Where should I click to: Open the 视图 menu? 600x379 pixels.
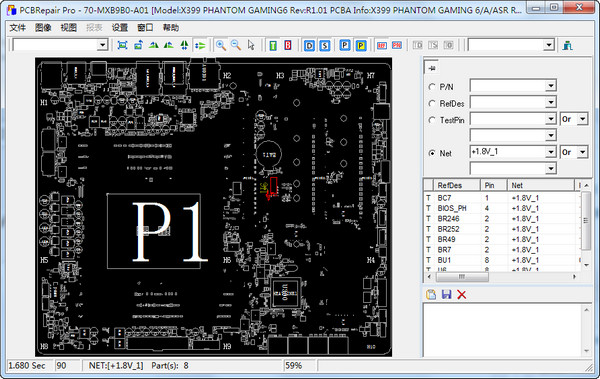click(x=68, y=28)
